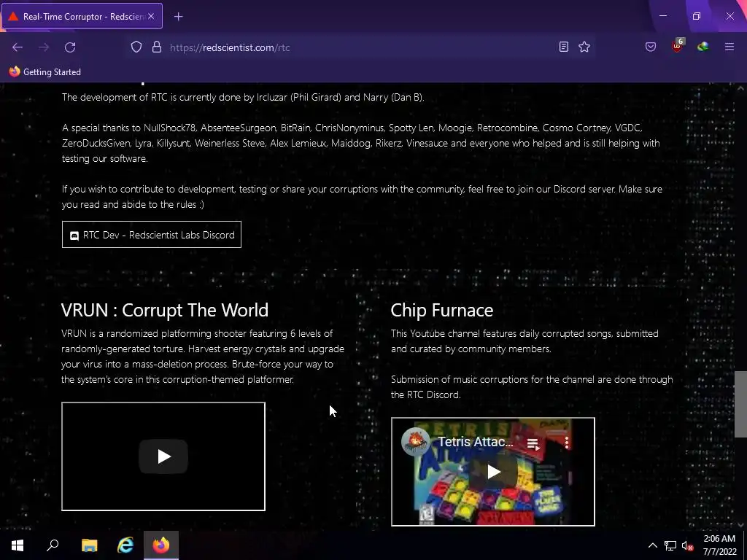Viewport: 747px width, 560px height.
Task: Bookmark this page with the star
Action: tap(584, 47)
